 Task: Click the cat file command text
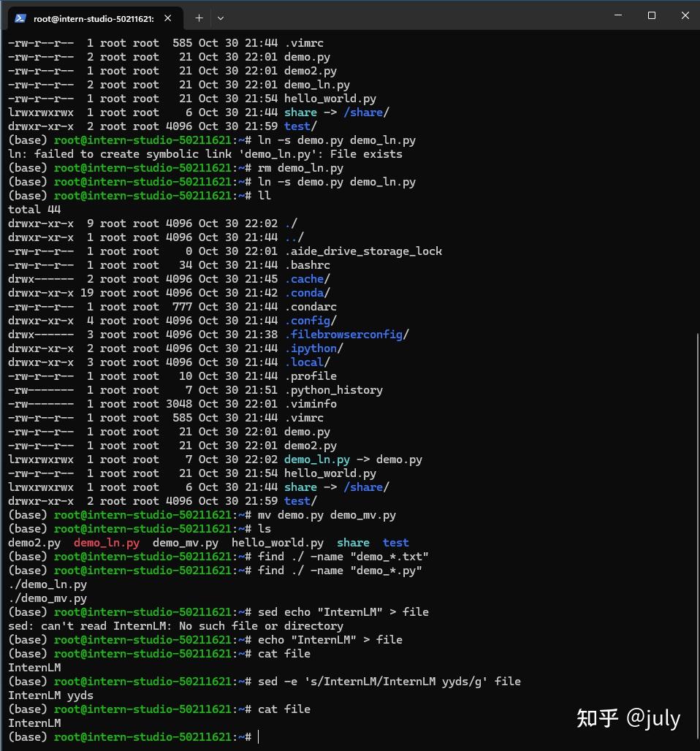[x=283, y=709]
